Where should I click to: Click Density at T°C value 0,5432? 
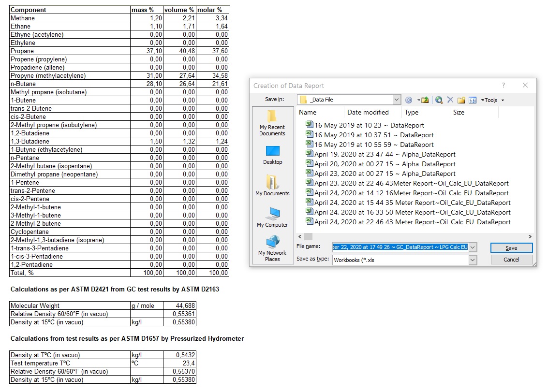tap(179, 355)
